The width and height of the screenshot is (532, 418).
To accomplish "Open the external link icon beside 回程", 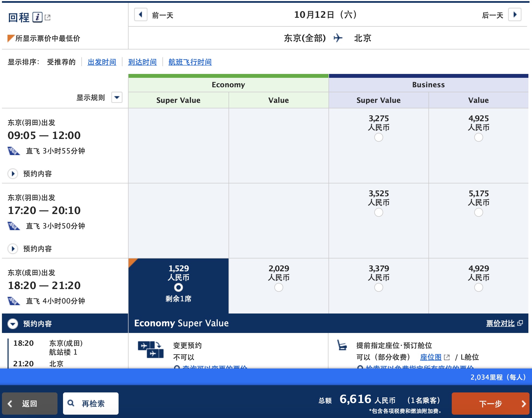I will (47, 18).
